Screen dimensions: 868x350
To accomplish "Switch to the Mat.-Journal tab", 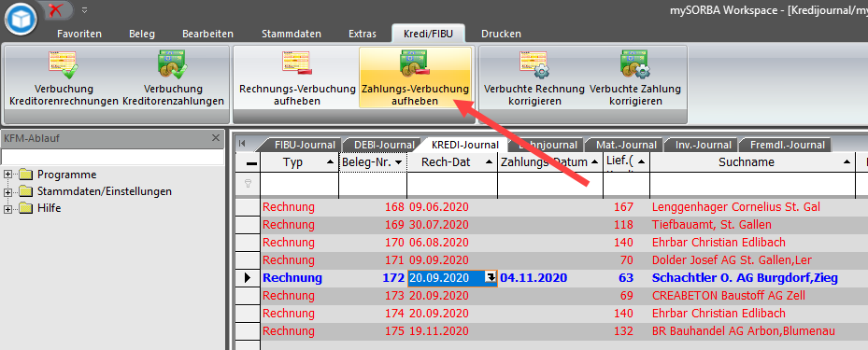I will click(x=626, y=145).
